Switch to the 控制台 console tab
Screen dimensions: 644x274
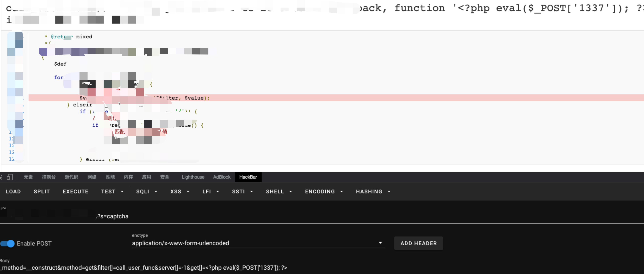(x=48, y=177)
